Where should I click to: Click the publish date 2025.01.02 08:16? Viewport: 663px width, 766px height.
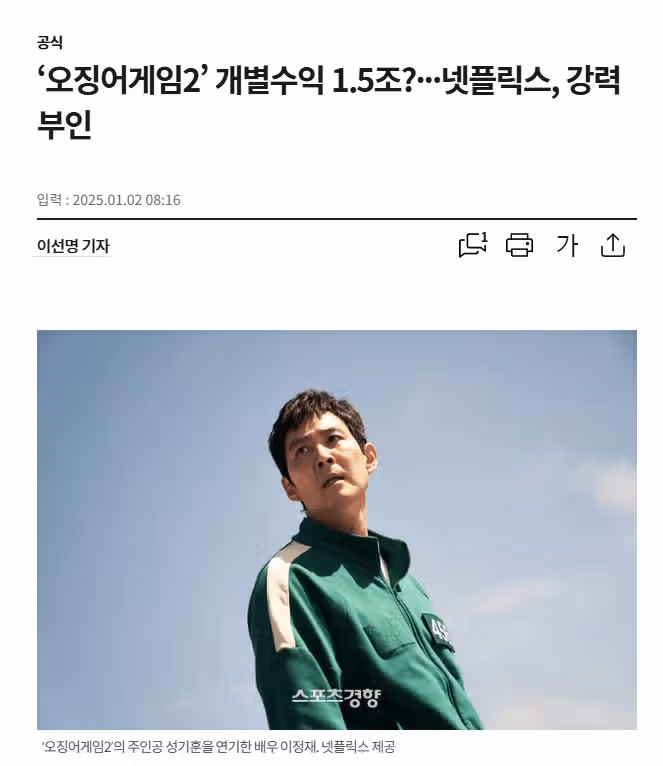(x=127, y=200)
